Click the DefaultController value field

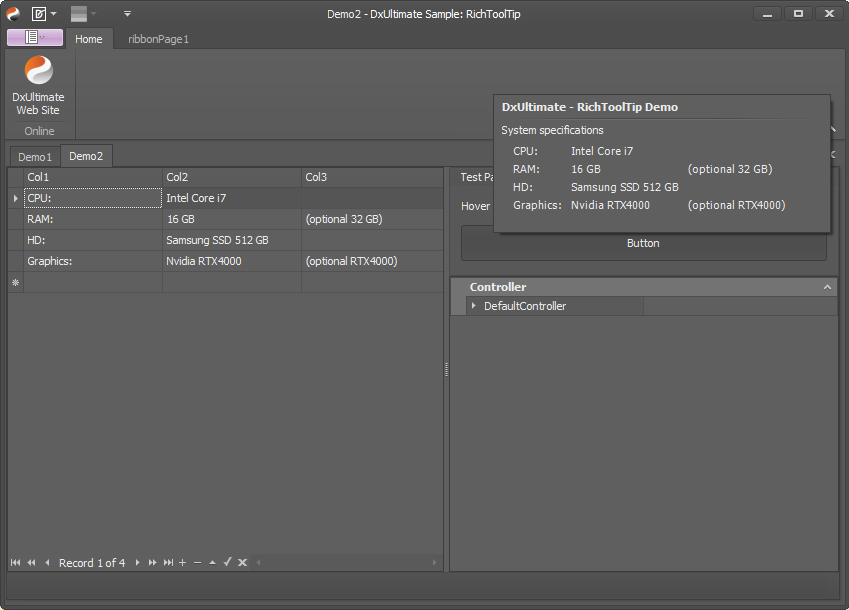pos(740,306)
